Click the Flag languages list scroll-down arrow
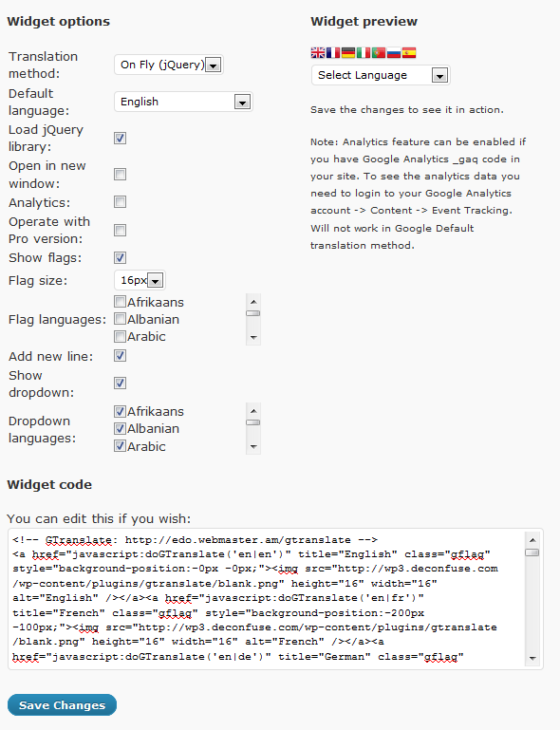Image resolution: width=560 pixels, height=730 pixels. point(253,338)
